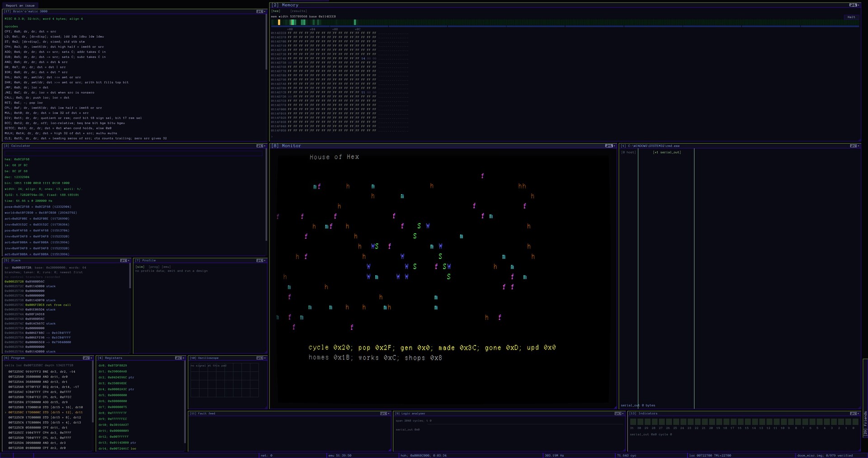Pin the Calculator panel
868x458 pixels.
click(x=259, y=146)
